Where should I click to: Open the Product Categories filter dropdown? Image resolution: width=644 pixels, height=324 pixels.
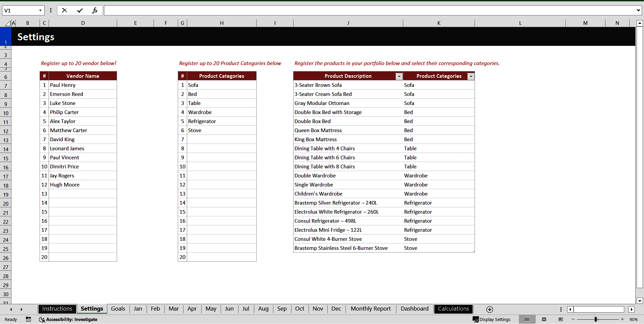click(x=471, y=76)
